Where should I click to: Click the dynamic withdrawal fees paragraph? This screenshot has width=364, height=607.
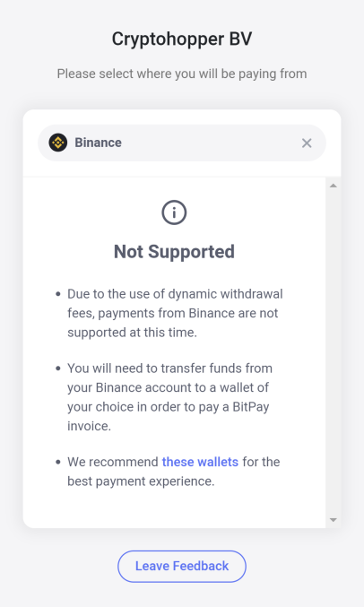pos(175,313)
